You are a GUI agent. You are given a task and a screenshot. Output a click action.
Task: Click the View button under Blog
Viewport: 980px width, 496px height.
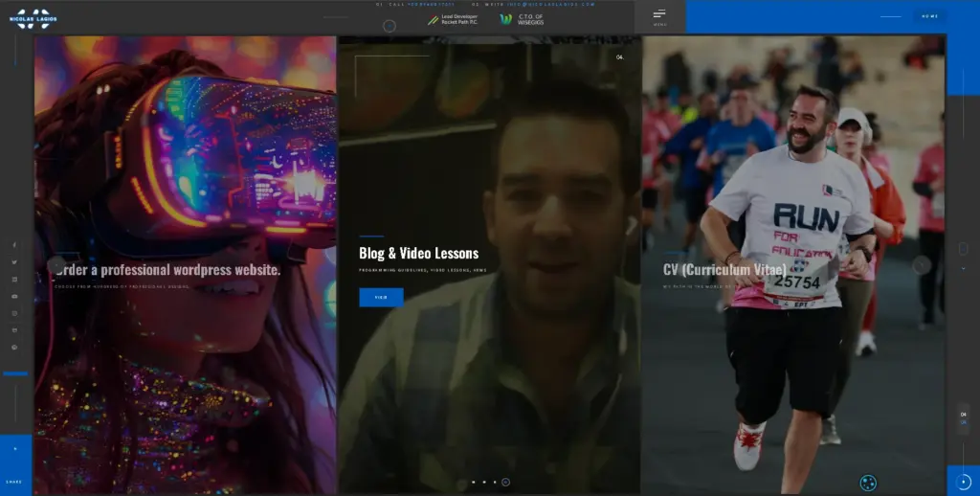[x=381, y=298]
